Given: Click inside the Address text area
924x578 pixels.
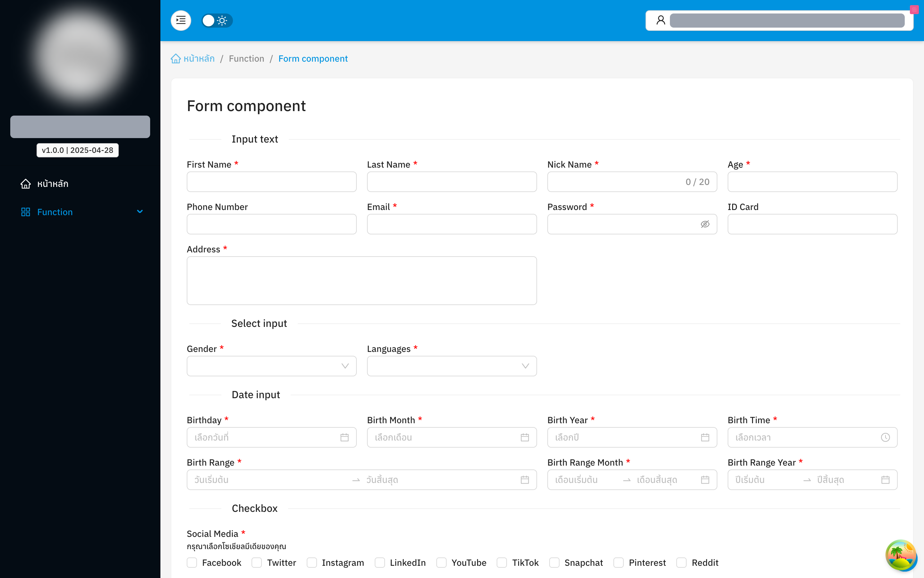Looking at the screenshot, I should coord(362,281).
